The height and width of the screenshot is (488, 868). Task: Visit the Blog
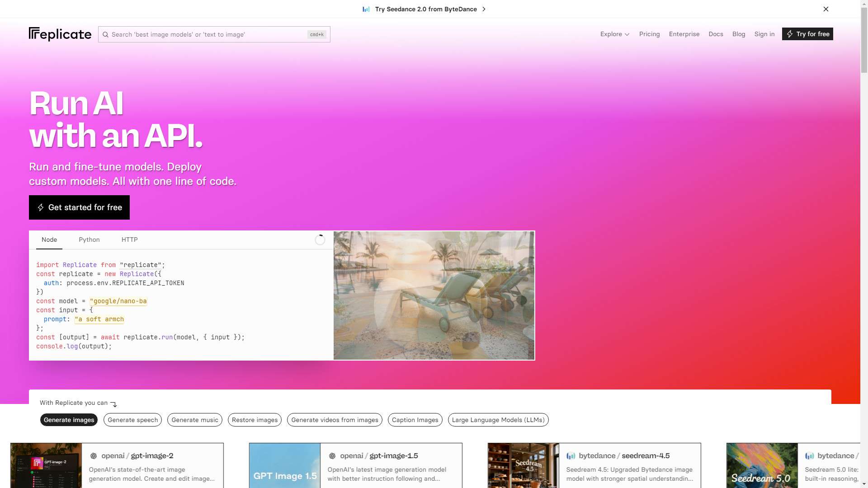739,34
